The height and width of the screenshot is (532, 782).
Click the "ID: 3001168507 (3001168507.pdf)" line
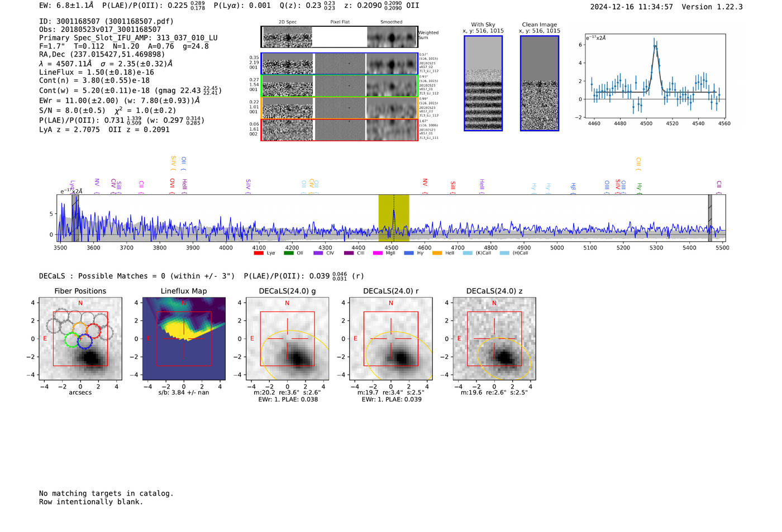tap(106, 21)
